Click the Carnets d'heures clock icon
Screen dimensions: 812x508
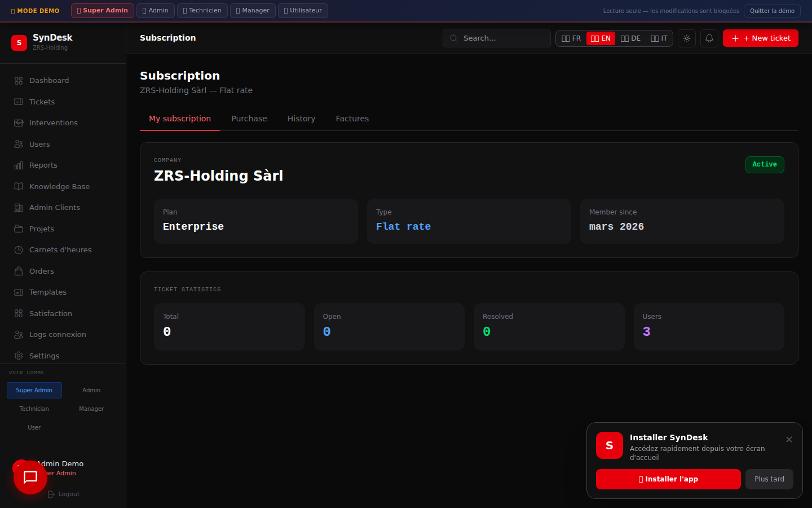click(19, 250)
